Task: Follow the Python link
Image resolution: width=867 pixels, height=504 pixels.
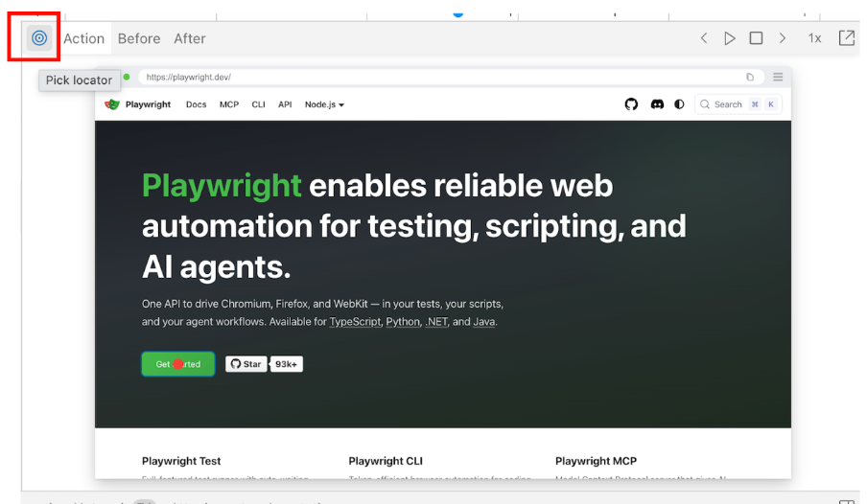Action: click(403, 322)
